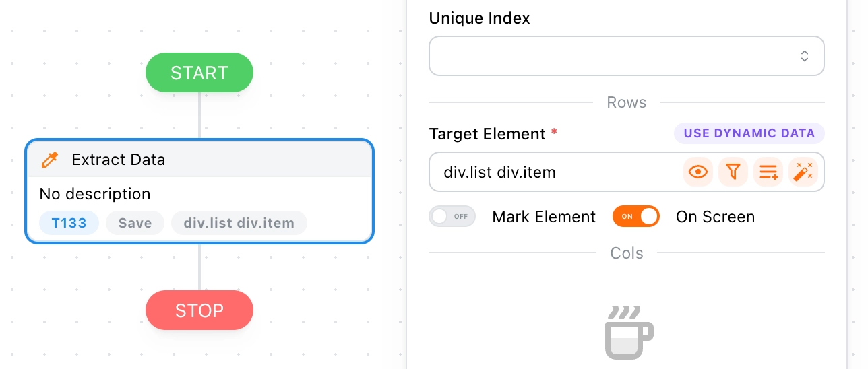Click the red required asterisk by Target Element
The image size is (868, 369).
point(554,133)
